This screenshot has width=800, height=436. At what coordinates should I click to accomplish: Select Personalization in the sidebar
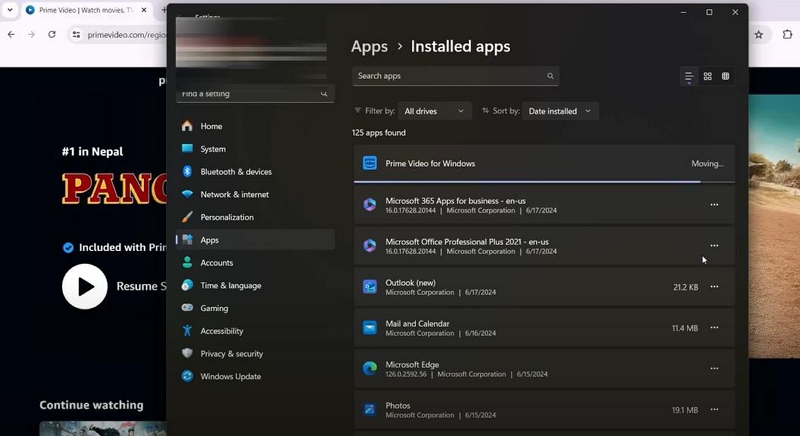coord(255,217)
